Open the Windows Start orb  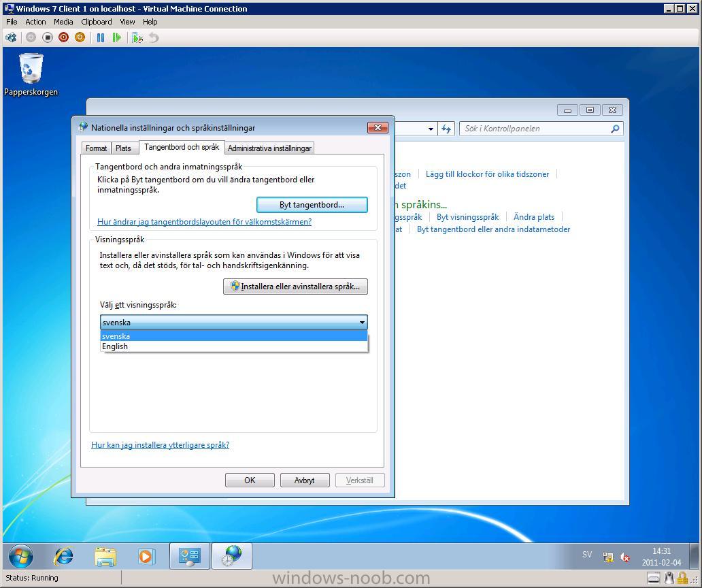pyautogui.click(x=20, y=556)
